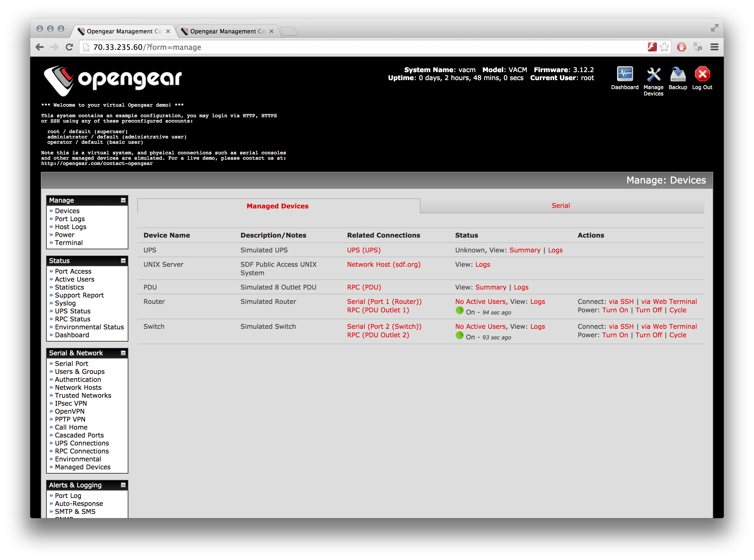Close the first Opengear Management tab

(x=168, y=31)
